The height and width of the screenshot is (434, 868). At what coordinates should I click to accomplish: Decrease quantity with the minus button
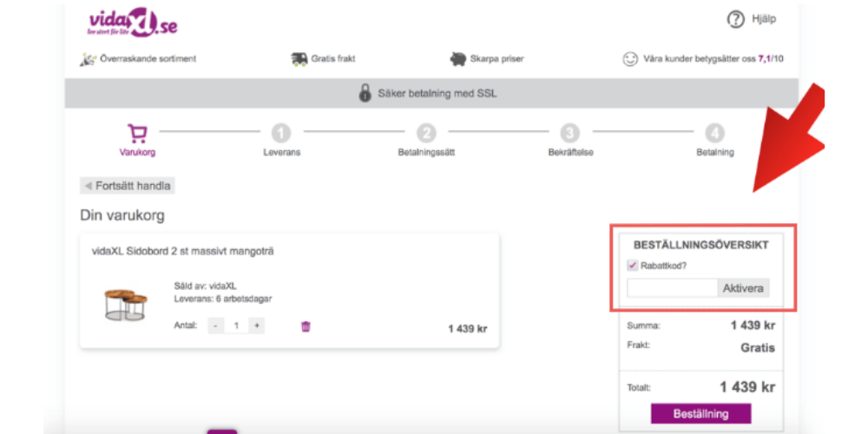[x=216, y=325]
